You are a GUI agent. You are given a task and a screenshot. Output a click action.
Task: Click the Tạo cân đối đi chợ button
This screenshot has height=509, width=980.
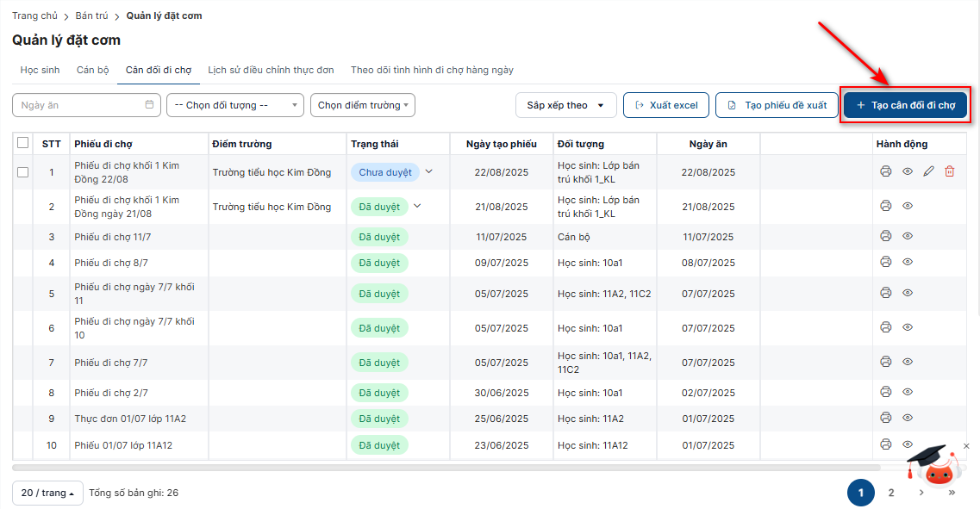coord(905,105)
